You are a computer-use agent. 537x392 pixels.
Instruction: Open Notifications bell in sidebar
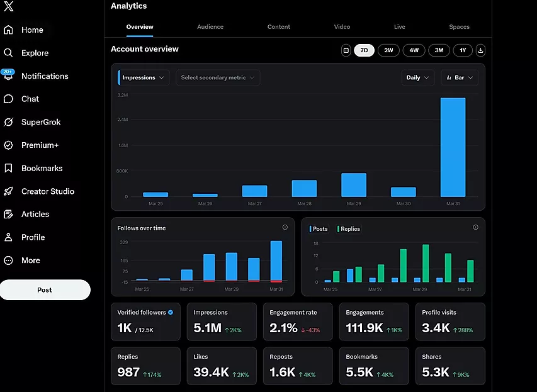point(8,76)
